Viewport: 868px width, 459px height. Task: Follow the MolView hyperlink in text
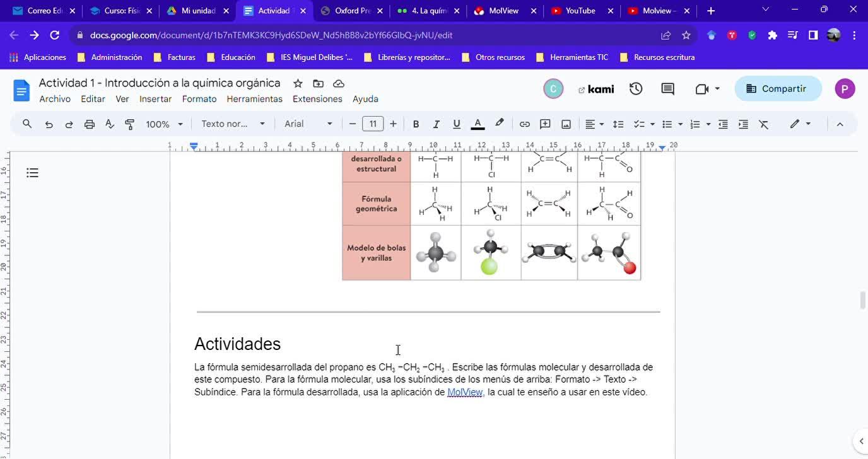click(465, 392)
